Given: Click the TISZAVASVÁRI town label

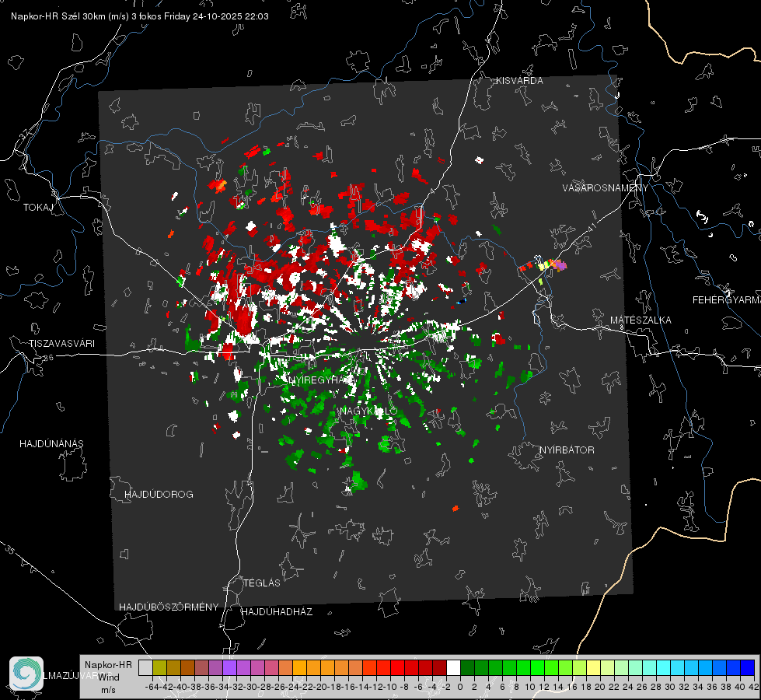Looking at the screenshot, I should 61,344.
